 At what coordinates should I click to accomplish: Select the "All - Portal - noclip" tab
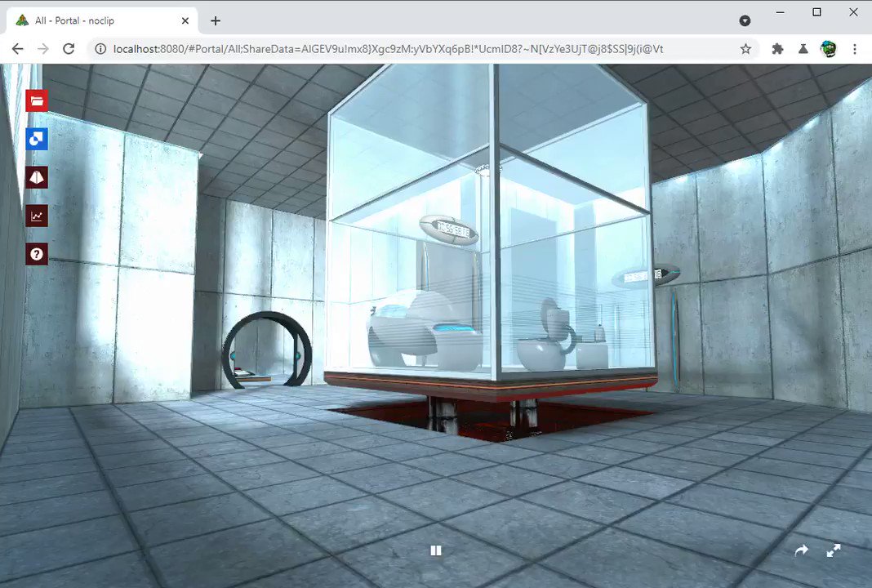102,20
